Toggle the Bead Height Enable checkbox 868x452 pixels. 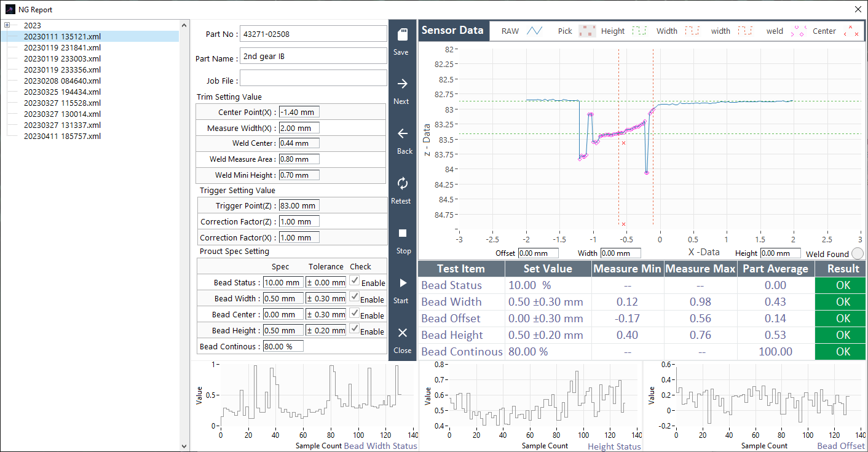click(355, 328)
